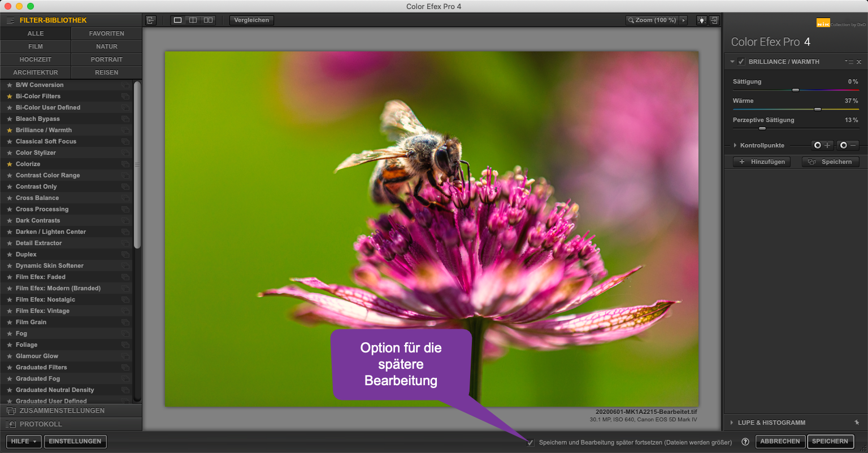Favorite the Color Stylizer filter star
Screen dimensions: 868x453
(9, 153)
